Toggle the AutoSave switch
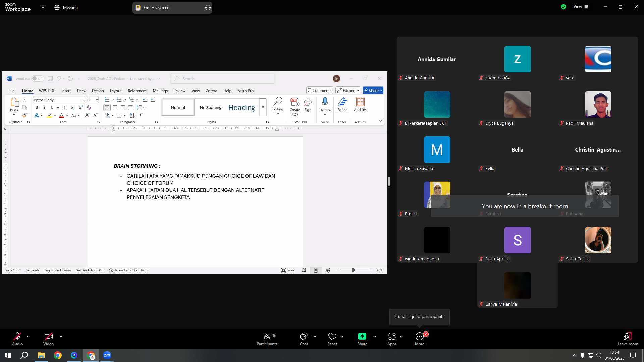This screenshot has height=362, width=644. pos(38,79)
